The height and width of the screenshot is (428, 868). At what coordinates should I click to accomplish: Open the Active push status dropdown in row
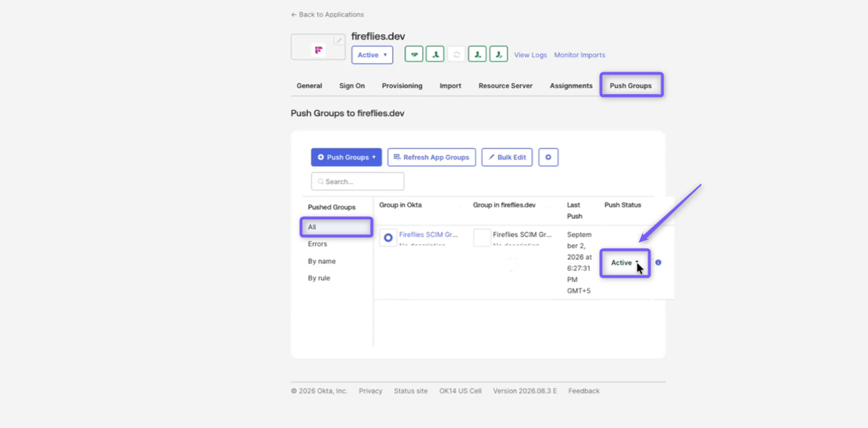[625, 263]
